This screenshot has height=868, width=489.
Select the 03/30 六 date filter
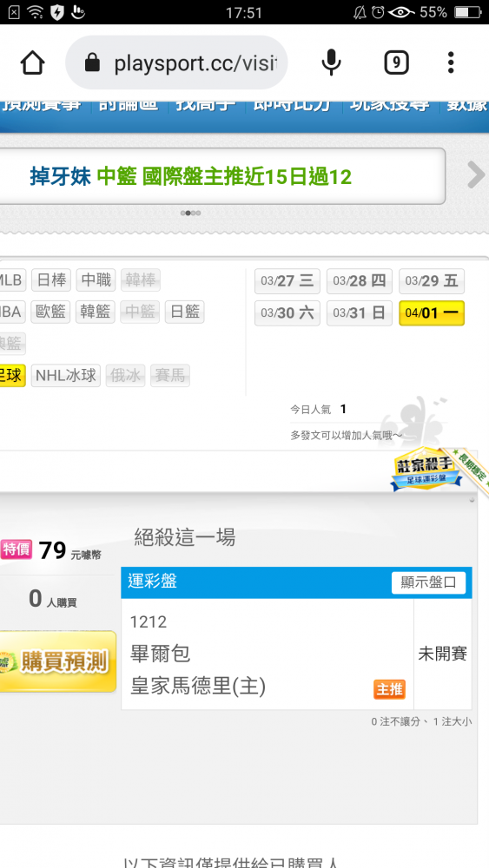[x=287, y=312]
